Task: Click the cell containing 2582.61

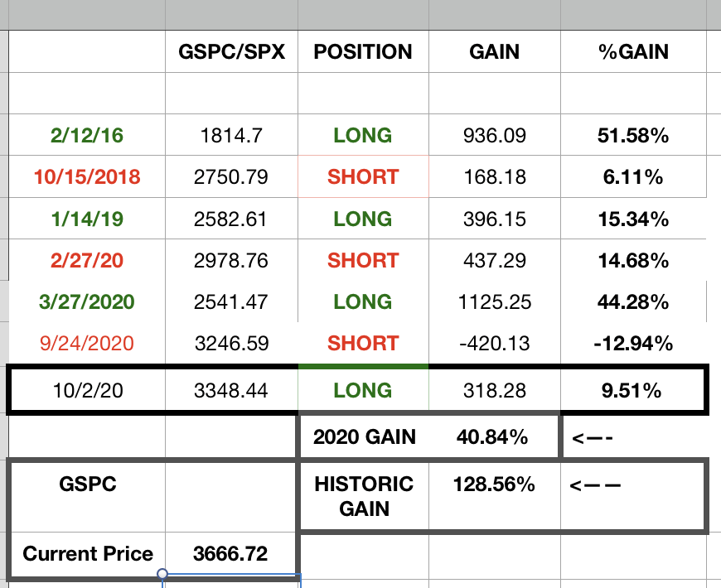Action: 231,219
